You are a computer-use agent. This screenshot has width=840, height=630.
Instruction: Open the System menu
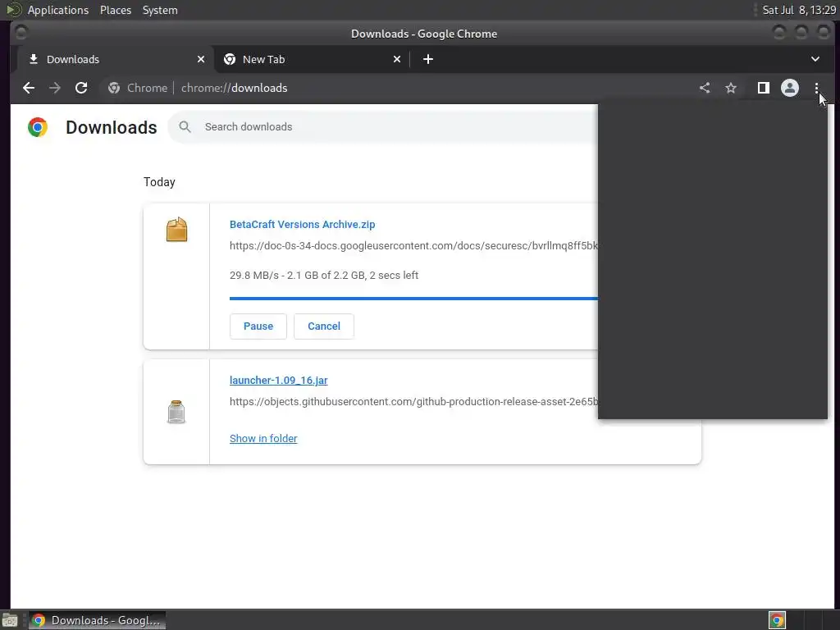160,10
